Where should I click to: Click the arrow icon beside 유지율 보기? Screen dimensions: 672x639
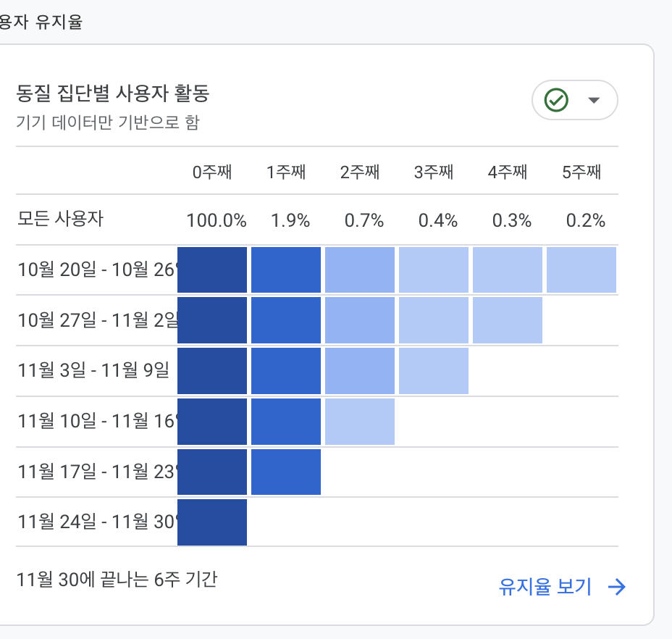point(617,587)
